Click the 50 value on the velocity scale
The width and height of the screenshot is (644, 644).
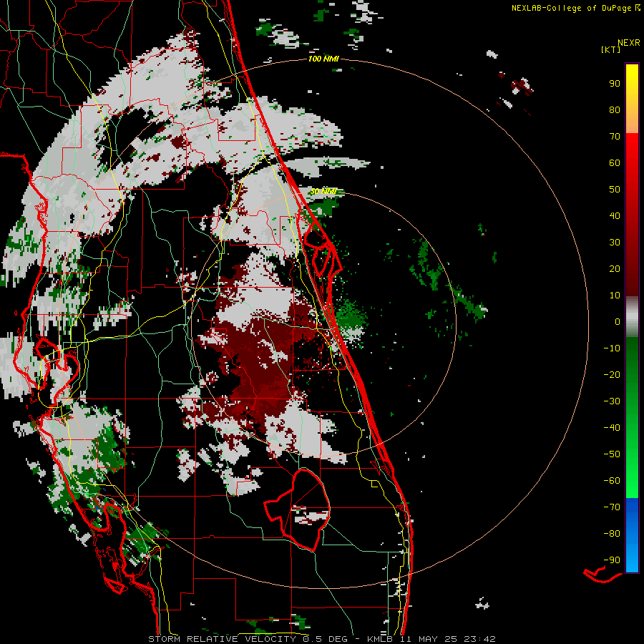click(x=615, y=190)
